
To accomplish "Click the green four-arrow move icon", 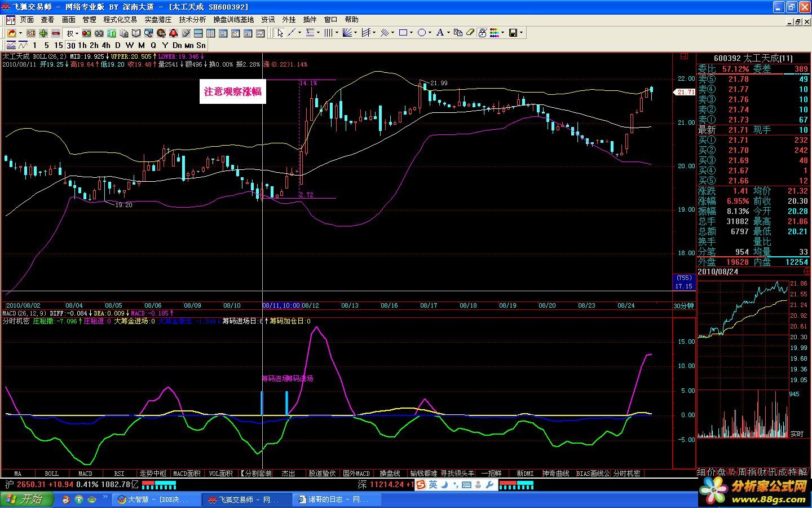I will pos(43,33).
